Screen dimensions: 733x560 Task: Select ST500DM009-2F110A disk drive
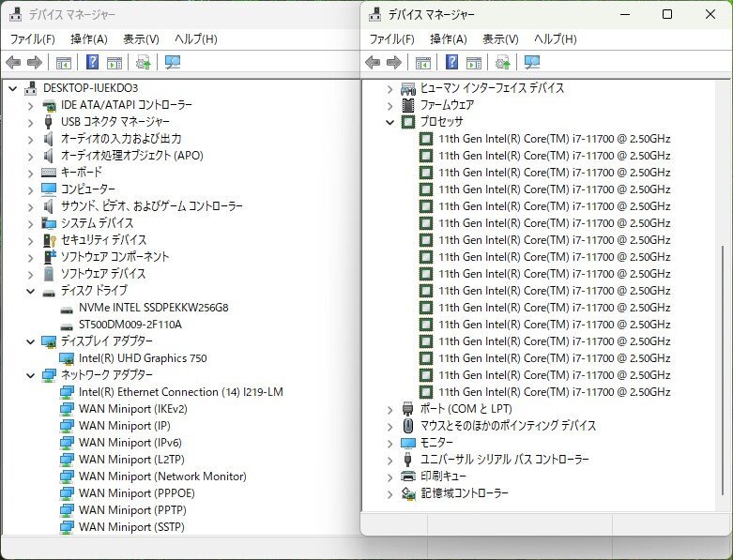coord(130,325)
